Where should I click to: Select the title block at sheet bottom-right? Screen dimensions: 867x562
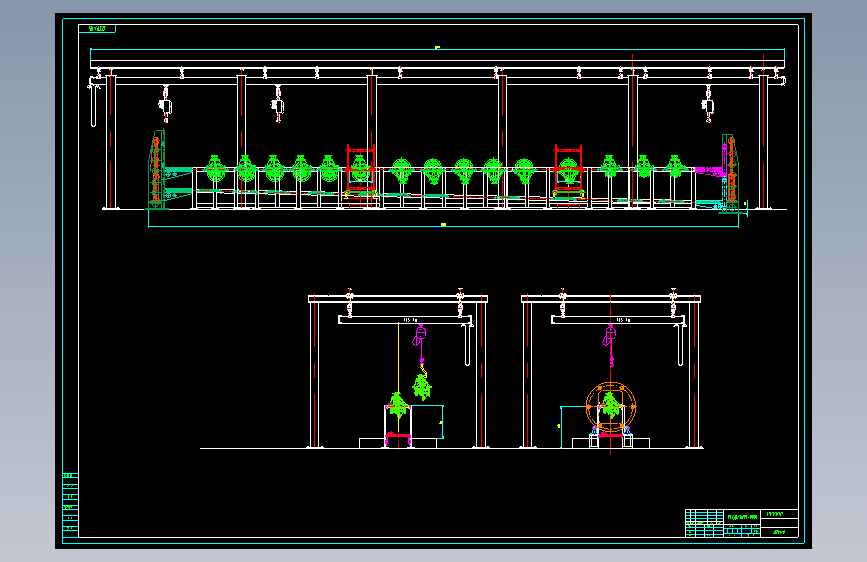(741, 523)
